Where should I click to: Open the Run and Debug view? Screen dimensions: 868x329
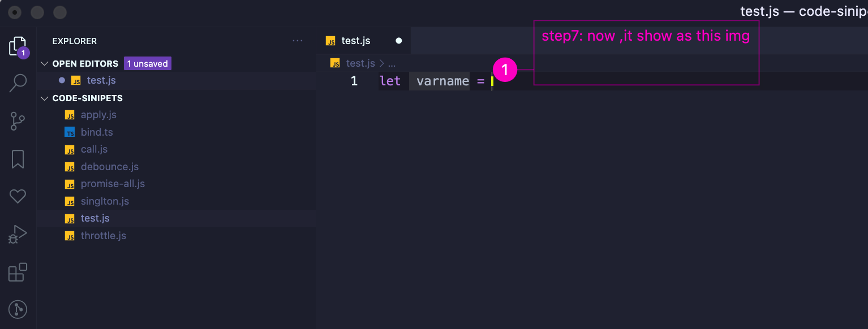[x=18, y=234]
